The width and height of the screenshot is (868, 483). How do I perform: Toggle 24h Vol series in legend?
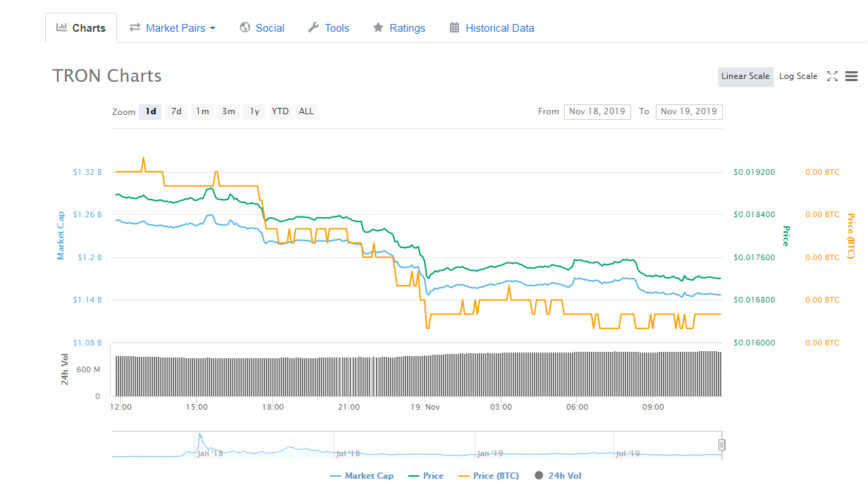558,476
